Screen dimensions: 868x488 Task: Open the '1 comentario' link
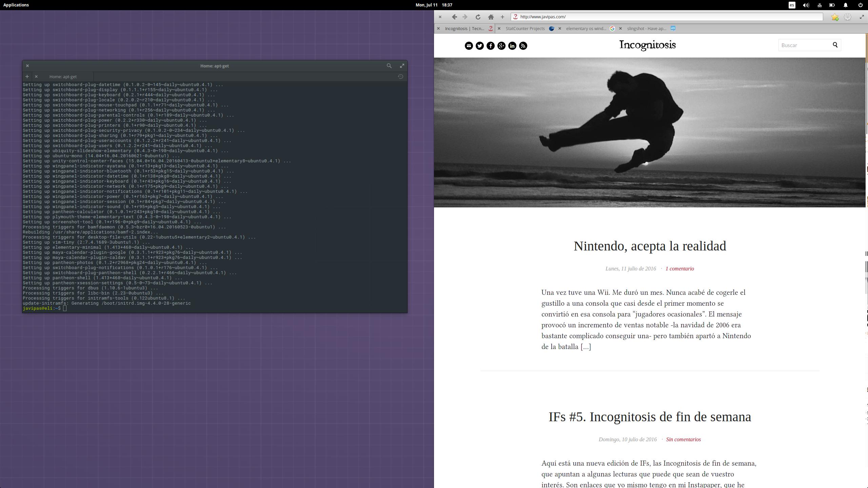pyautogui.click(x=679, y=268)
